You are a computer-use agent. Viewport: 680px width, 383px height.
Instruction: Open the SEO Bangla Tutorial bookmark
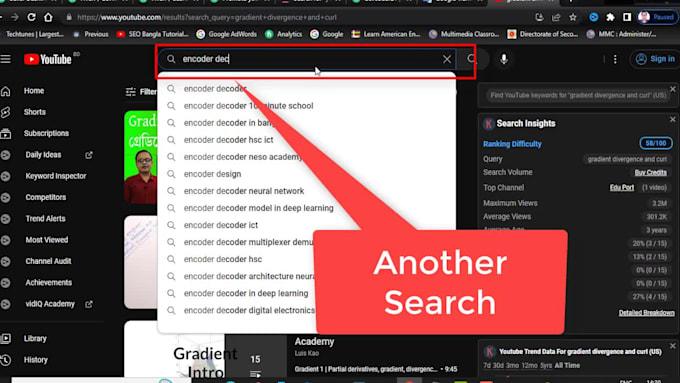(x=152, y=34)
